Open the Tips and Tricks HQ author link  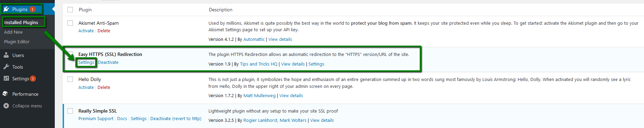[x=258, y=64]
